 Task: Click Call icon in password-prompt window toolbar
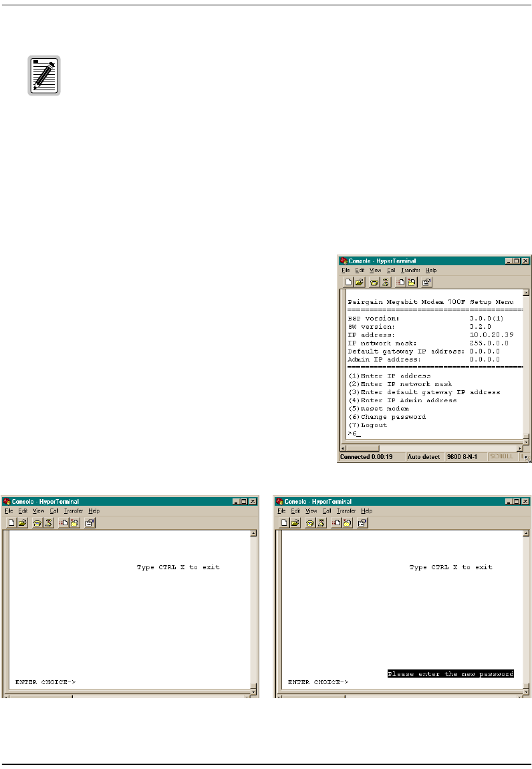309,523
